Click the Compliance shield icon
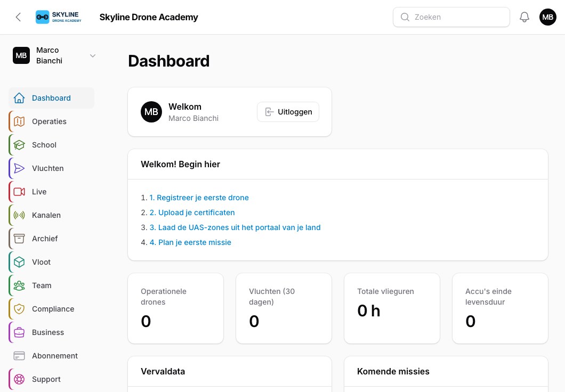This screenshot has width=565, height=392. (19, 309)
